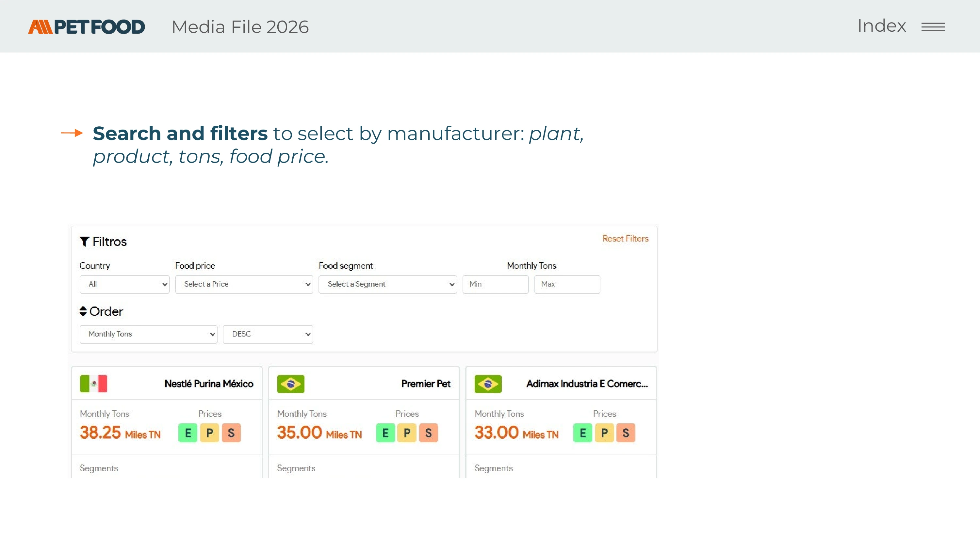Click the All Pet Food logo

coord(86,27)
